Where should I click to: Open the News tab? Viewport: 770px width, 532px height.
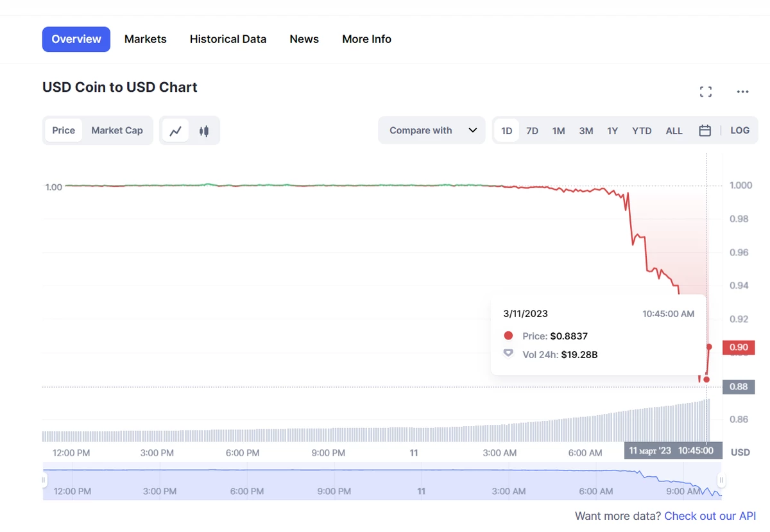304,39
